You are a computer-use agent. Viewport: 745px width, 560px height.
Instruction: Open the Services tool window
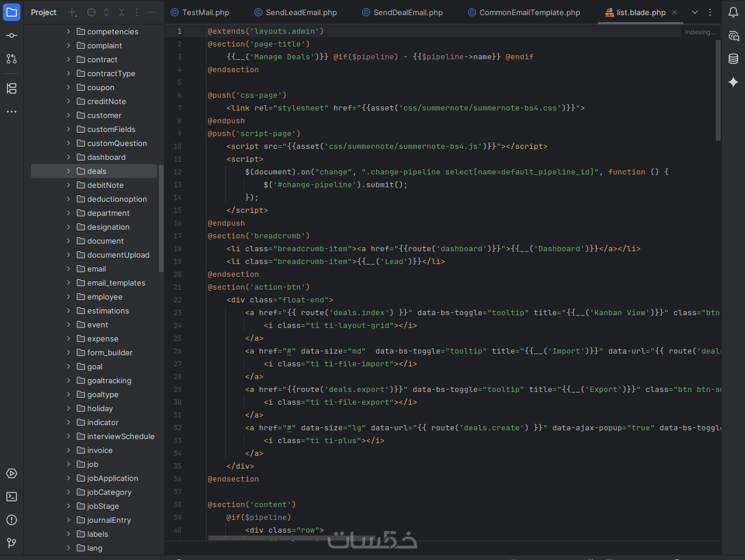12,473
